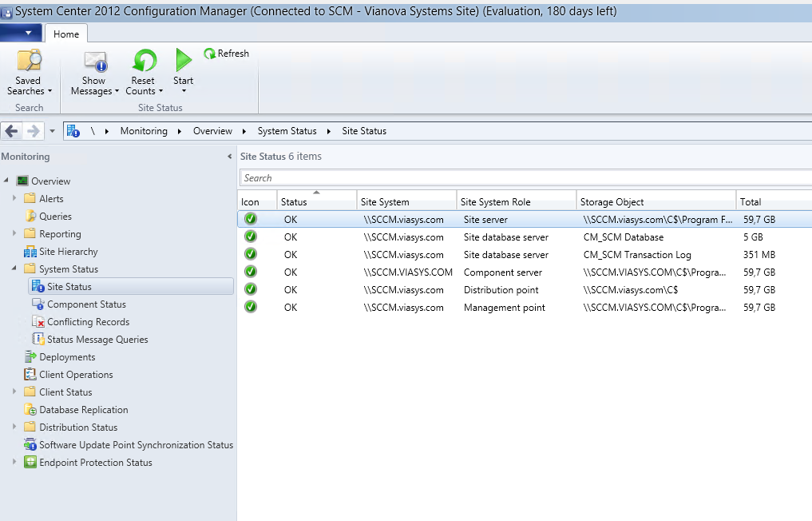Click green OK icon for Management point row

pyautogui.click(x=251, y=307)
